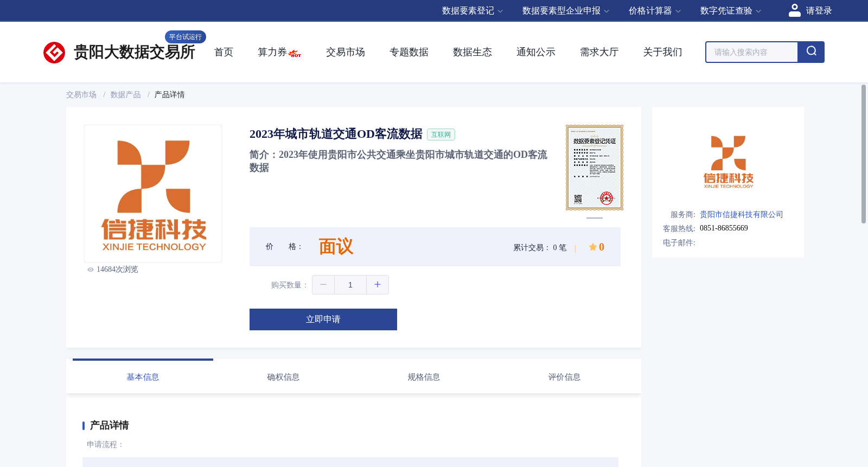Open the 需求大厅 menu item
The height and width of the screenshot is (467, 868).
pos(599,52)
